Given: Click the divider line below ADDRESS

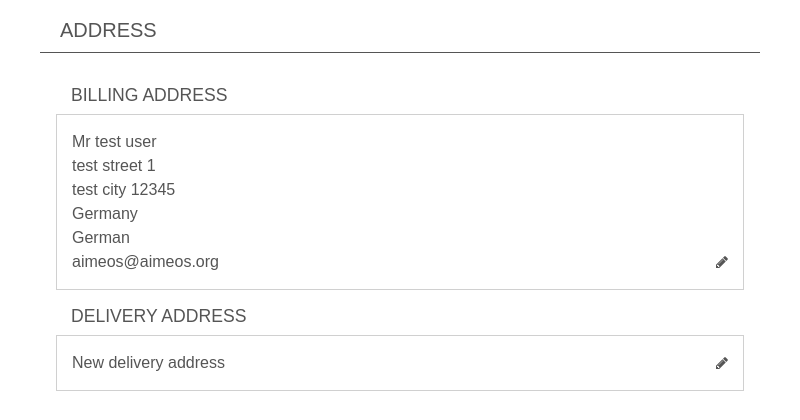Looking at the screenshot, I should 400,52.
